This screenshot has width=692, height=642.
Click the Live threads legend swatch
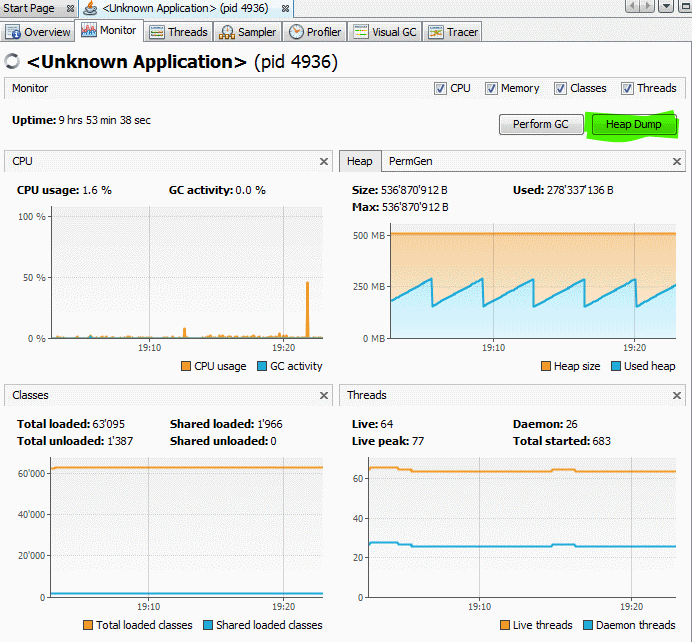click(505, 625)
